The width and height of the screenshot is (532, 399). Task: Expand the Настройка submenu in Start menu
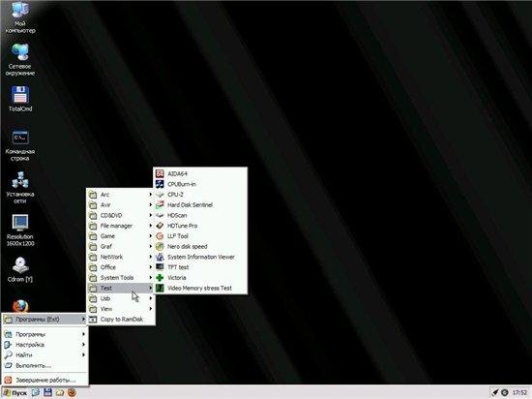(x=44, y=345)
